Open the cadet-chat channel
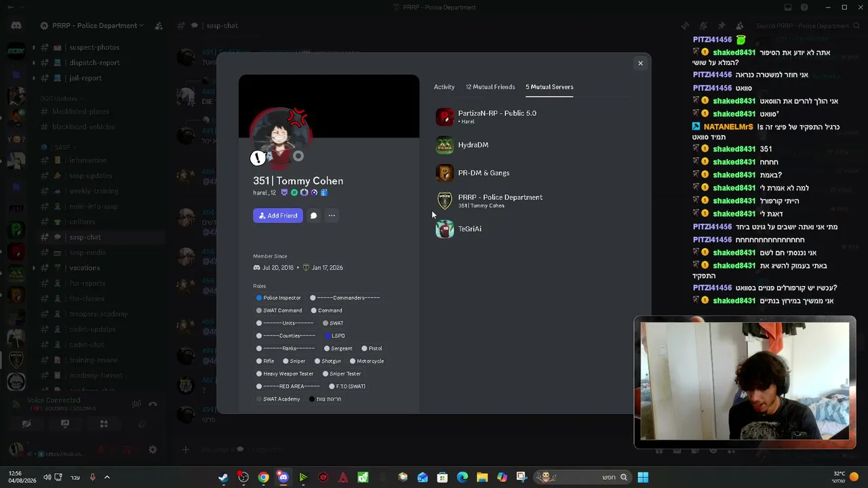 pos(87,344)
